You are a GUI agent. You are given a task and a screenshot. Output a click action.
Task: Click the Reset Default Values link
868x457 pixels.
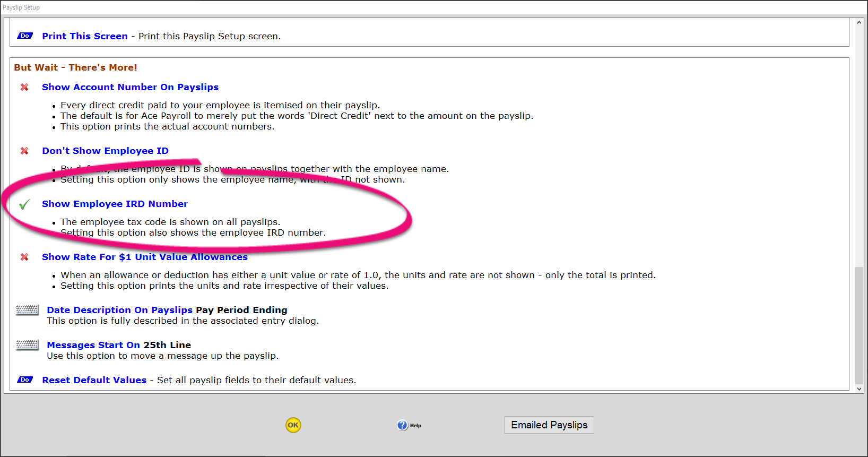(x=94, y=380)
